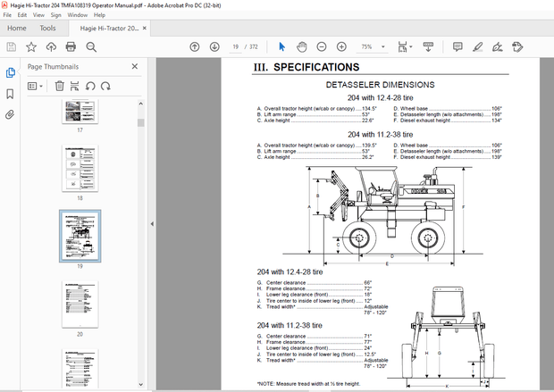554x392 pixels.
Task: Go to next page arrow
Action: 214,46
